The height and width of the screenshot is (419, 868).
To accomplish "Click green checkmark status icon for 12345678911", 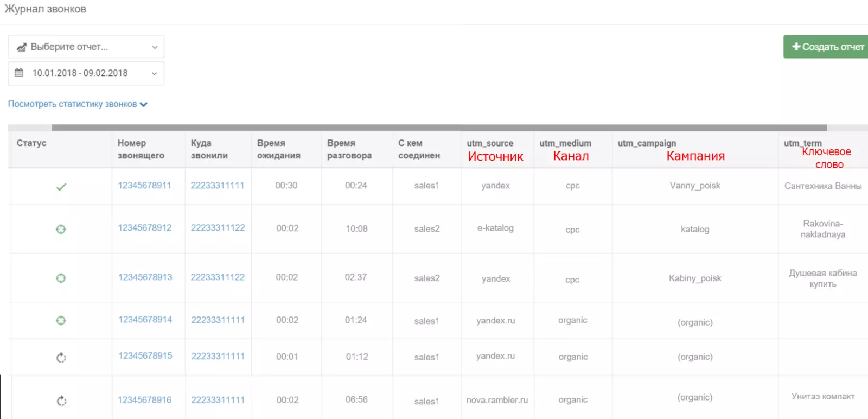I will pos(61,187).
